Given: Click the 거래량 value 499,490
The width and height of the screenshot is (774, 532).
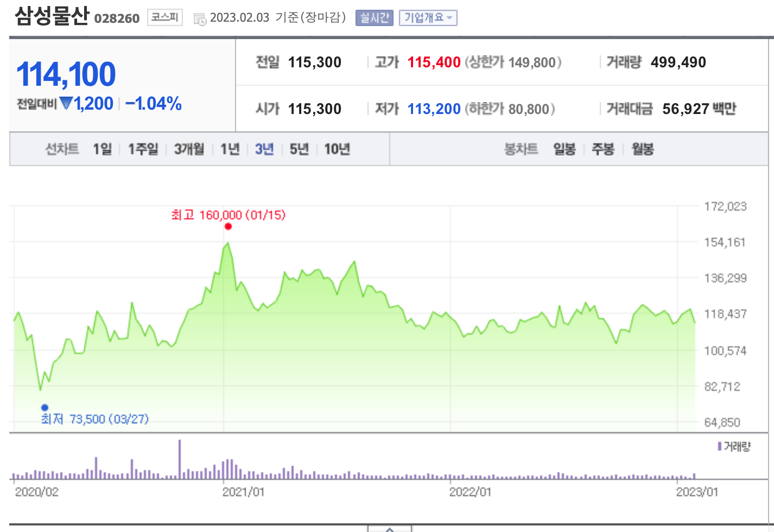Looking at the screenshot, I should point(678,62).
